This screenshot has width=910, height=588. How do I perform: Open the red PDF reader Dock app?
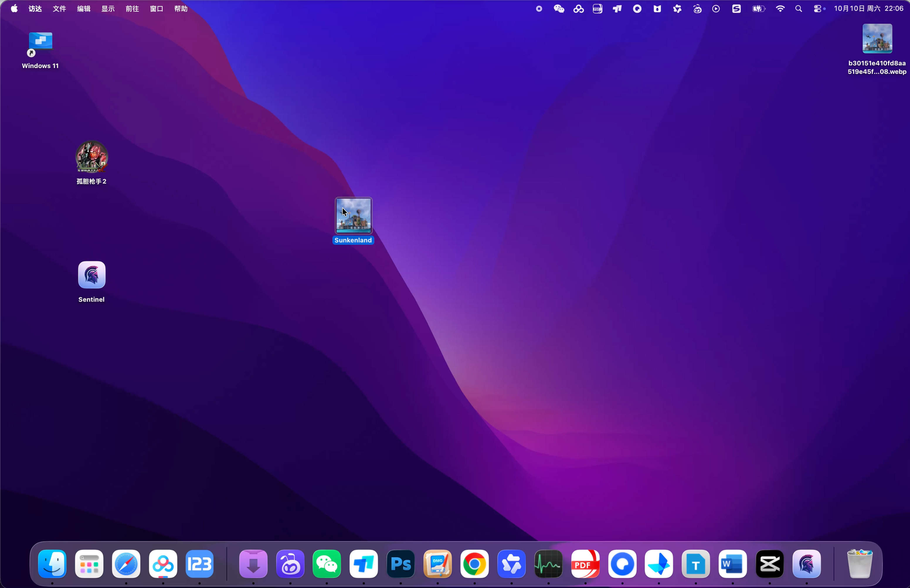coord(585,564)
